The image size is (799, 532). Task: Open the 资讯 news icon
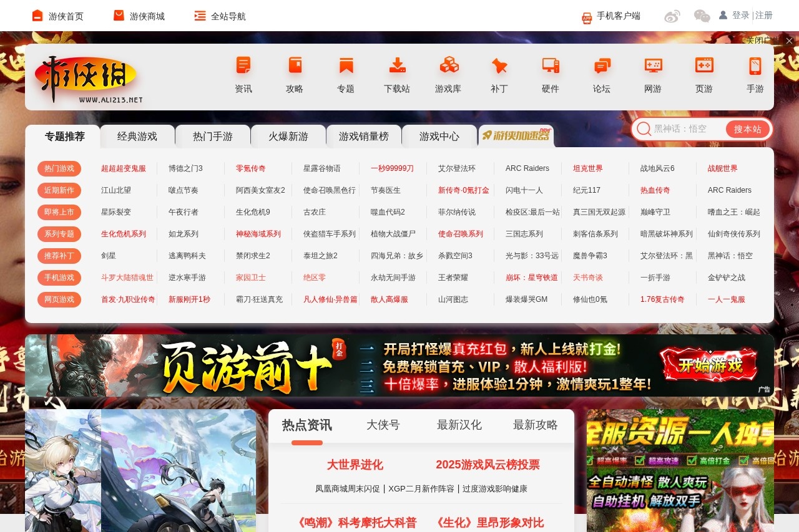point(243,65)
